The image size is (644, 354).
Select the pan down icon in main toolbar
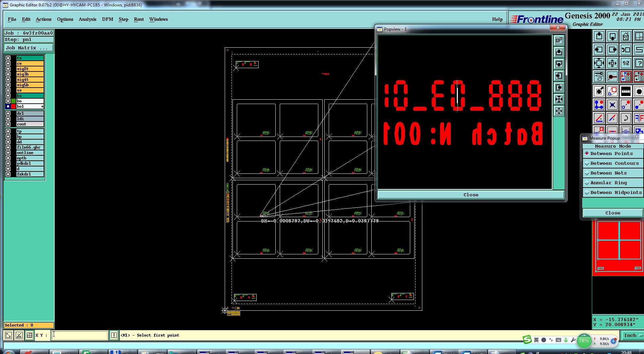pyautogui.click(x=612, y=36)
